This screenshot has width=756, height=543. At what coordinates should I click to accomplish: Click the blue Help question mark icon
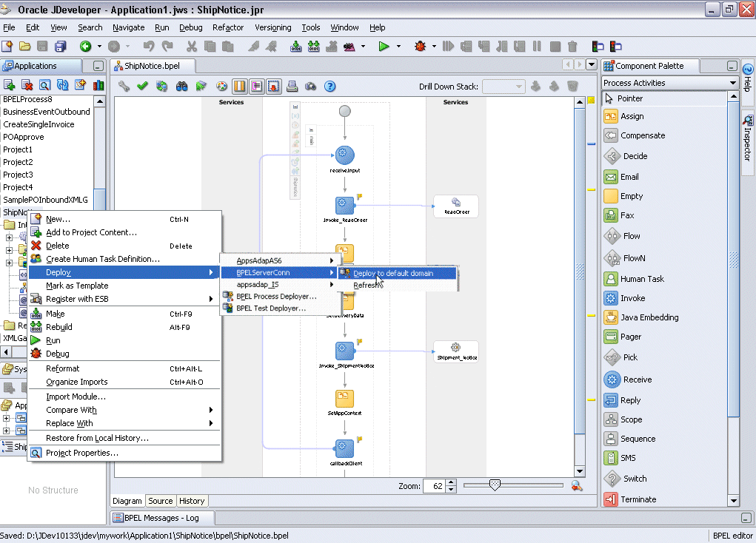tap(330, 87)
